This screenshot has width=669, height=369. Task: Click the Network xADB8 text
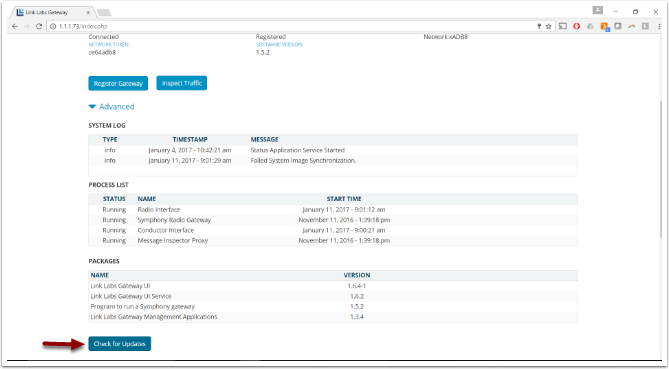445,37
